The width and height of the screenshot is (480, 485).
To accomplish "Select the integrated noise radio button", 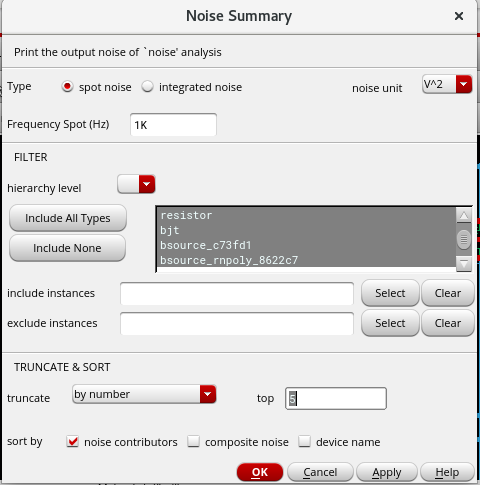I will click(147, 87).
